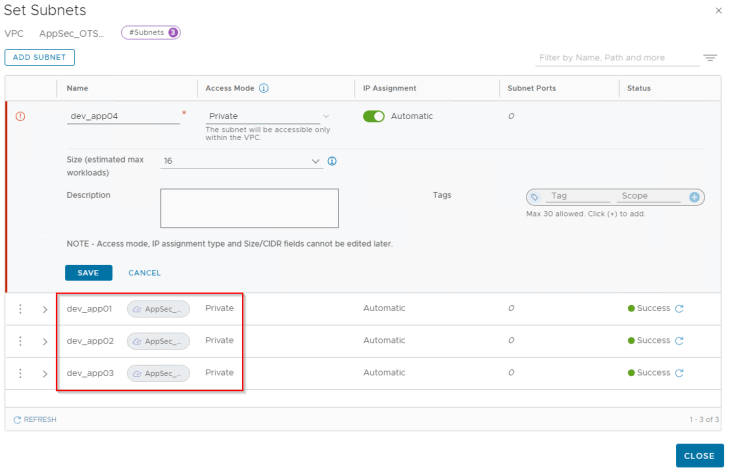Click the error warning icon beside dev_app04
Screen dimensions: 730x472
[x=20, y=116]
